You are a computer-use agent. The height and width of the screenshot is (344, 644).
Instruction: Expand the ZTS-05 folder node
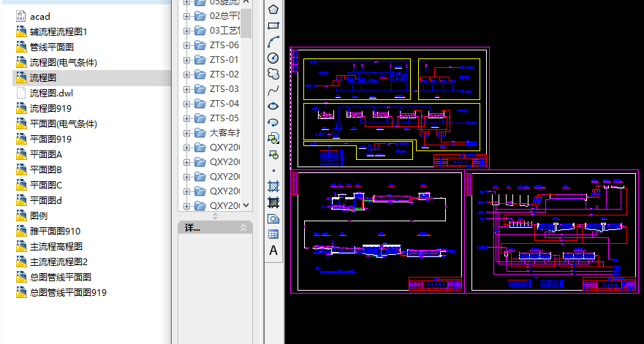(186, 118)
